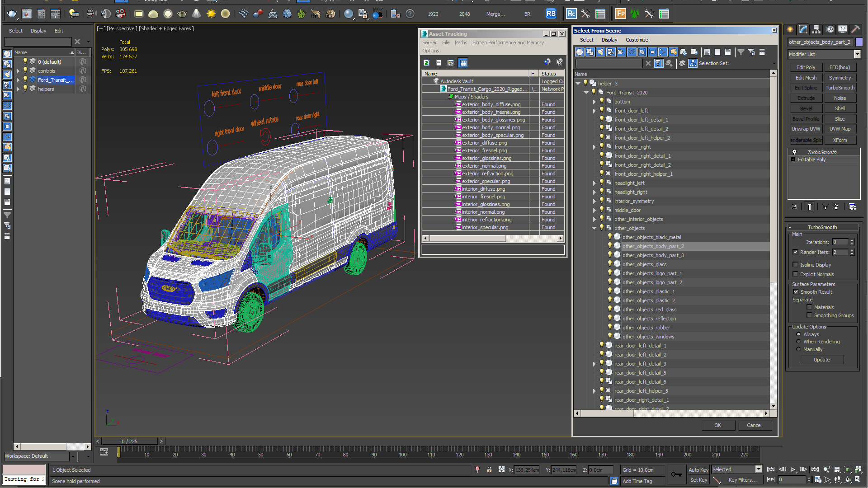
Task: Click the Key Filters button
Action: point(742,480)
